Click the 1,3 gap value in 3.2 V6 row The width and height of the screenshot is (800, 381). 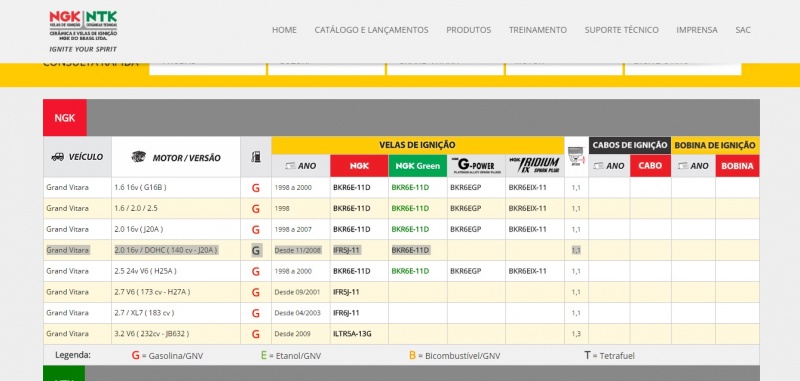[x=576, y=334]
